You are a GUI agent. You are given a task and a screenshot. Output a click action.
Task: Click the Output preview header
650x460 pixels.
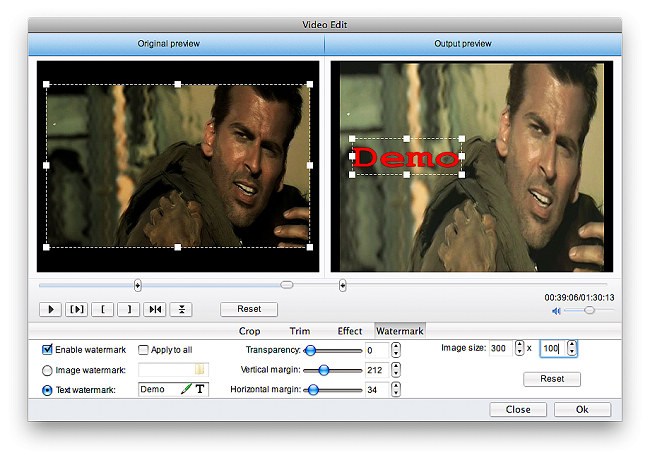click(x=463, y=44)
